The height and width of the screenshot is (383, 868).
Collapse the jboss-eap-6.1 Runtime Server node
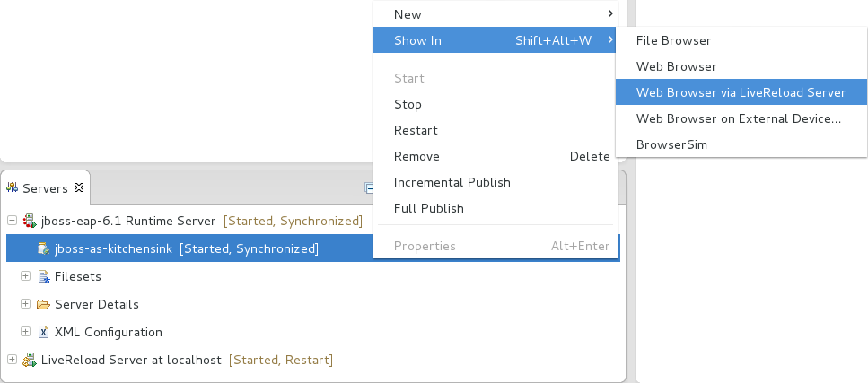pos(12,221)
